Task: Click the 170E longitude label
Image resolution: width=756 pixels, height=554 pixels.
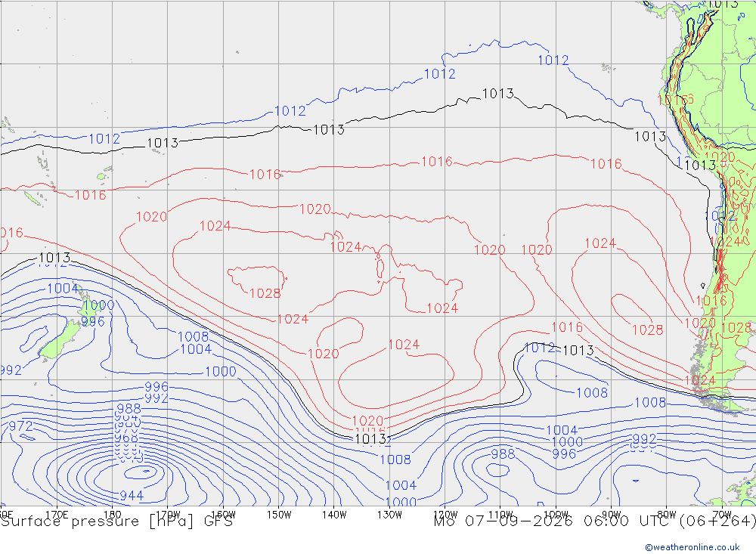Action: pos(57,515)
